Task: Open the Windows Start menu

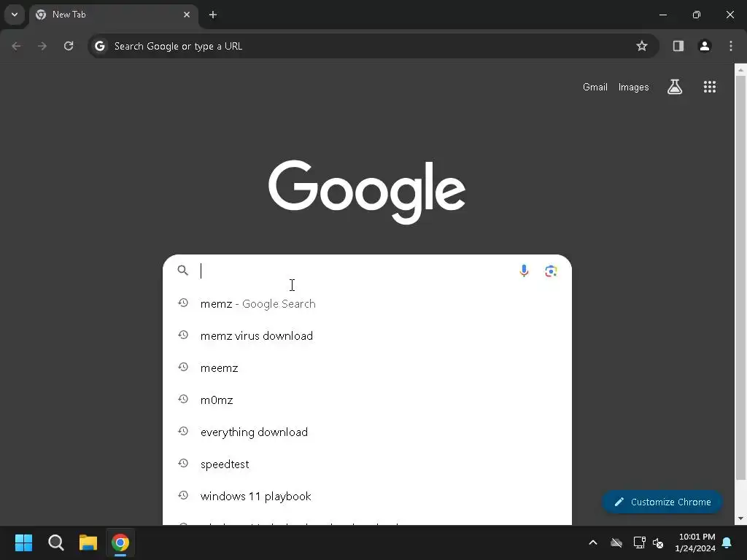Action: (23, 542)
